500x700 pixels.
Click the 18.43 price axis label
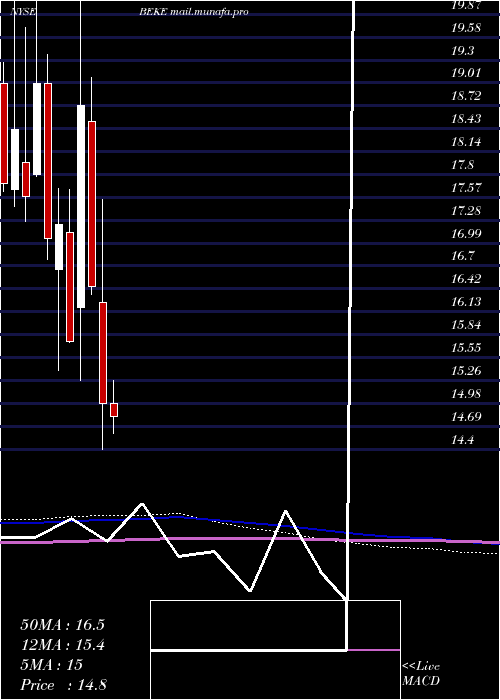(466, 119)
